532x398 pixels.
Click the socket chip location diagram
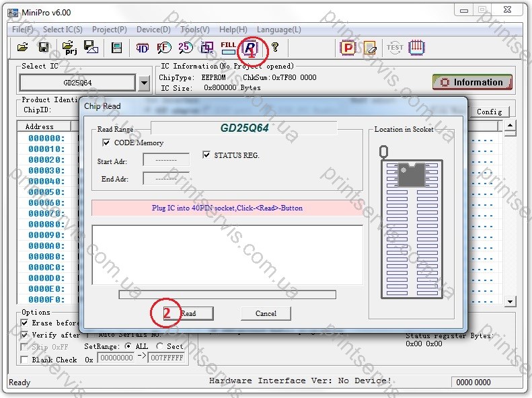[x=412, y=223]
